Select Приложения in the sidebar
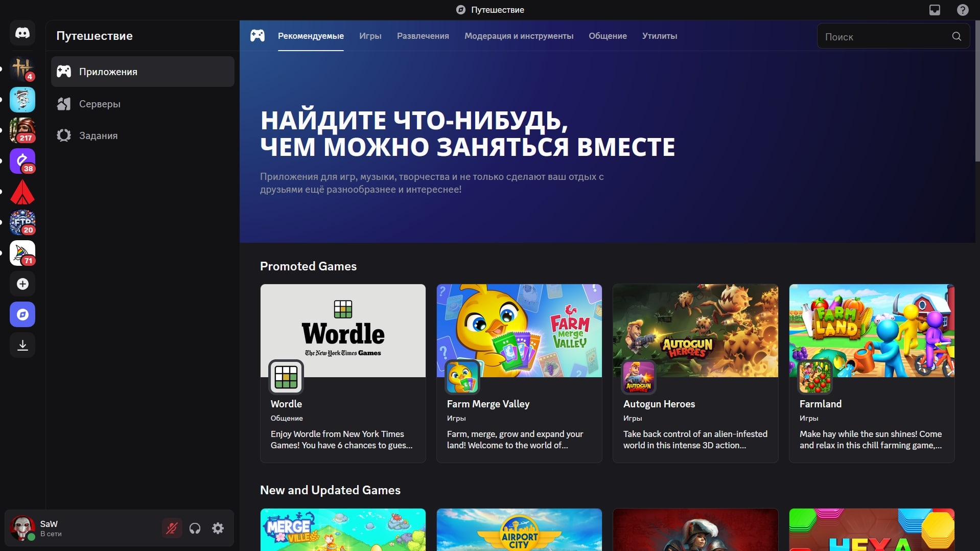Screen dimensions: 980x551 coord(143,72)
